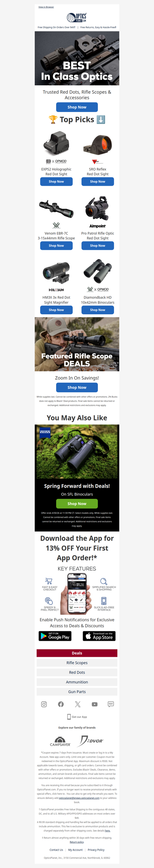Click the OpticsPlanet logo at top
The width and height of the screenshot is (154, 868).
77,17
